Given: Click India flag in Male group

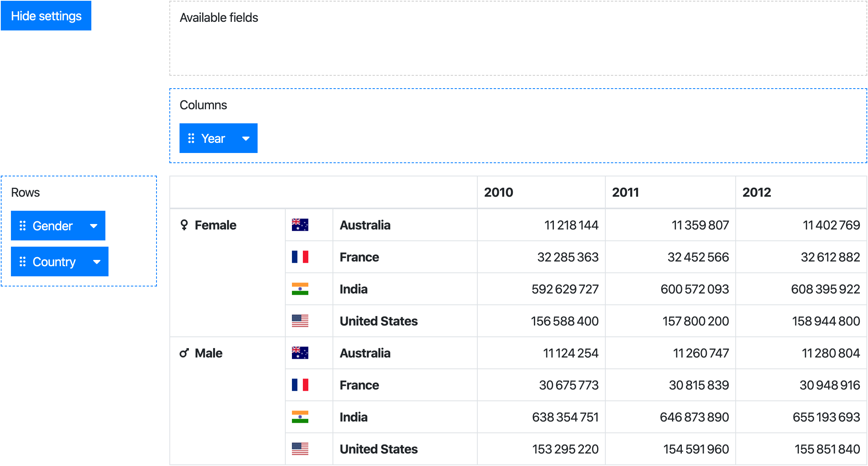Looking at the screenshot, I should tap(300, 417).
